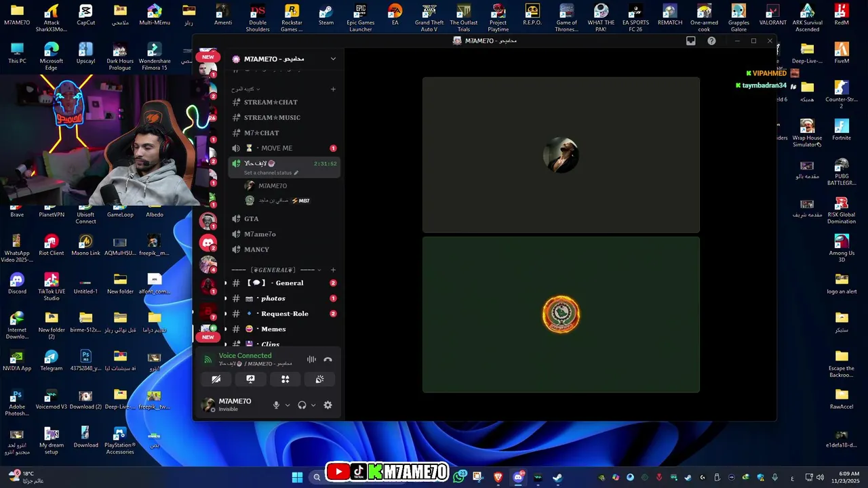Open FiveM desktop shortcut

tap(842, 53)
